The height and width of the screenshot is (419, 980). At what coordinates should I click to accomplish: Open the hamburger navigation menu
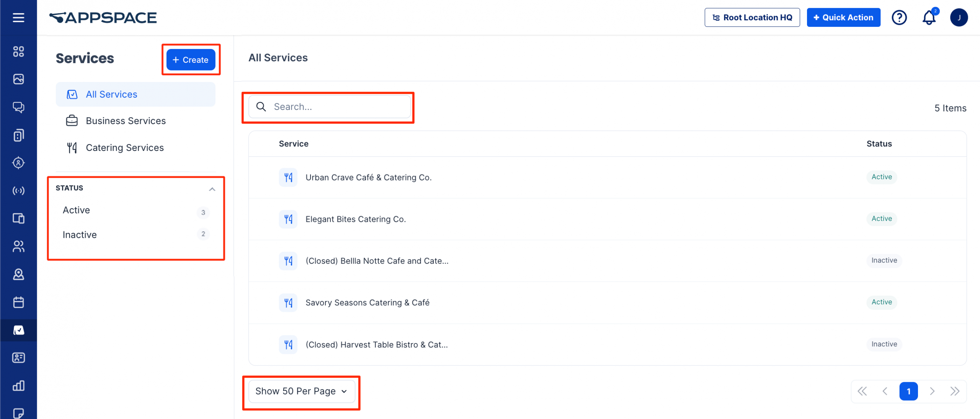coord(18,18)
